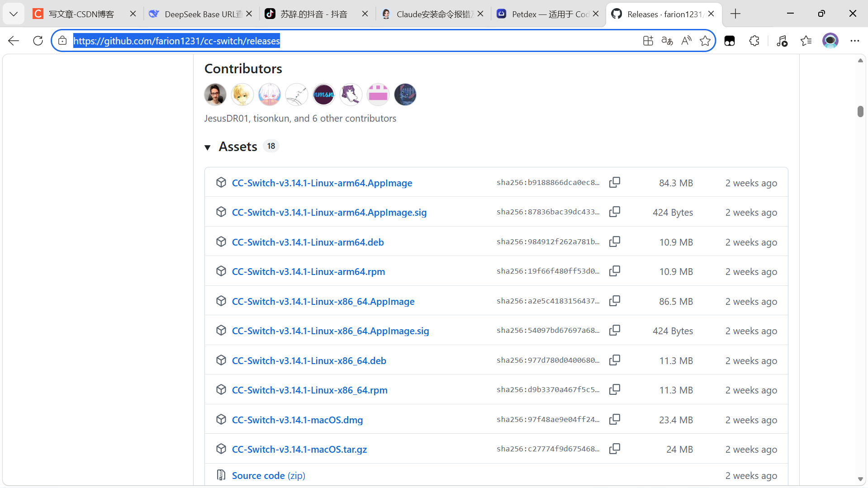Viewport: 868px width, 488px height.
Task: Translate this page icon
Action: tap(667, 41)
